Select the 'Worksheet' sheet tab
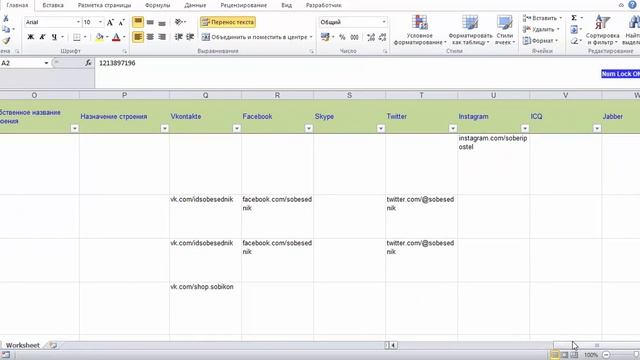 pyautogui.click(x=23, y=345)
